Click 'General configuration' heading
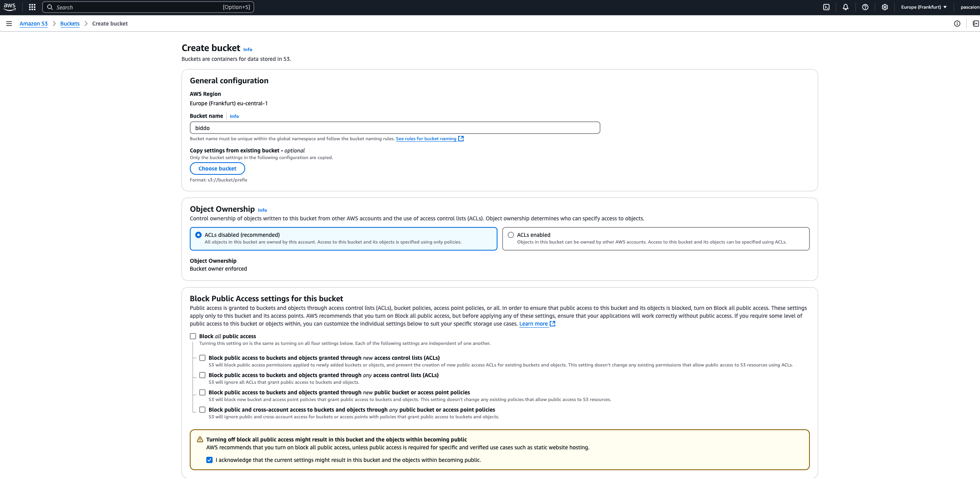Viewport: 980px width, 478px height. click(x=229, y=81)
